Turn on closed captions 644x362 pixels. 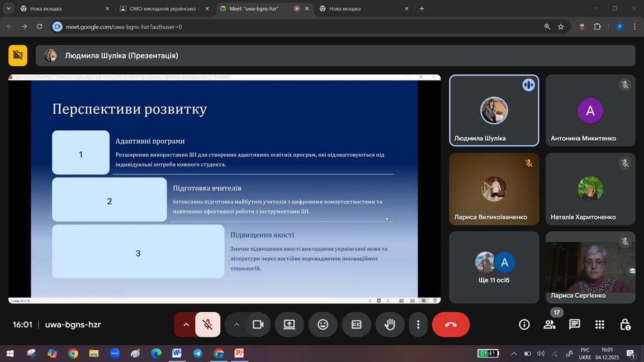click(356, 325)
